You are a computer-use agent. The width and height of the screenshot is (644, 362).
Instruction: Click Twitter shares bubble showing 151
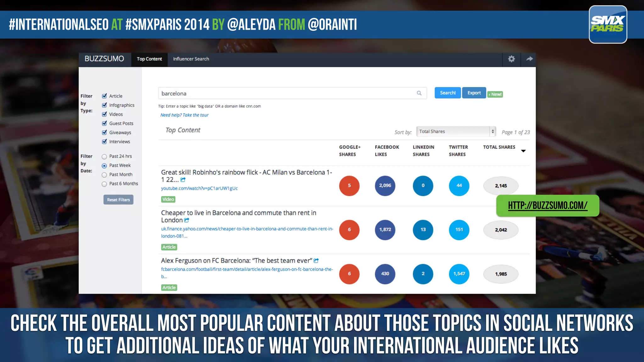[x=459, y=230]
